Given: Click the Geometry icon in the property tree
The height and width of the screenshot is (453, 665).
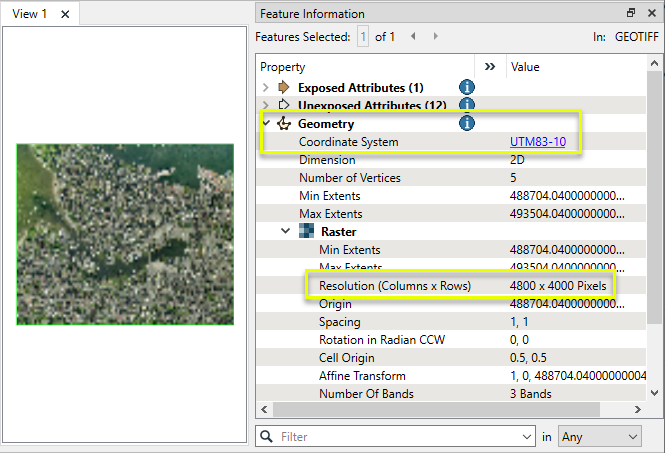Looking at the screenshot, I should (x=283, y=124).
